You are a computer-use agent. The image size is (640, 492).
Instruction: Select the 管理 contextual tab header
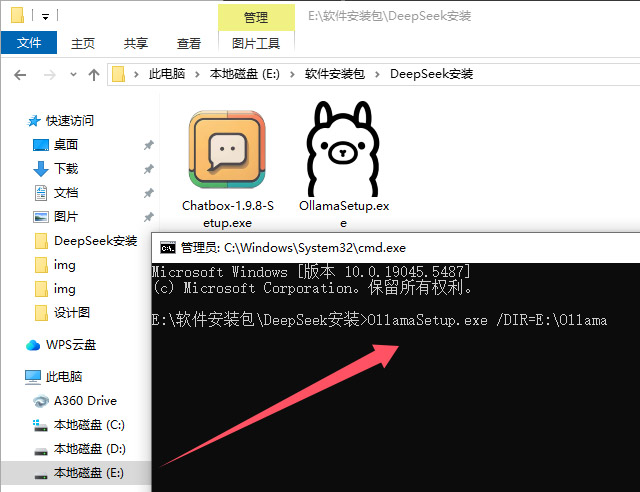(x=256, y=17)
